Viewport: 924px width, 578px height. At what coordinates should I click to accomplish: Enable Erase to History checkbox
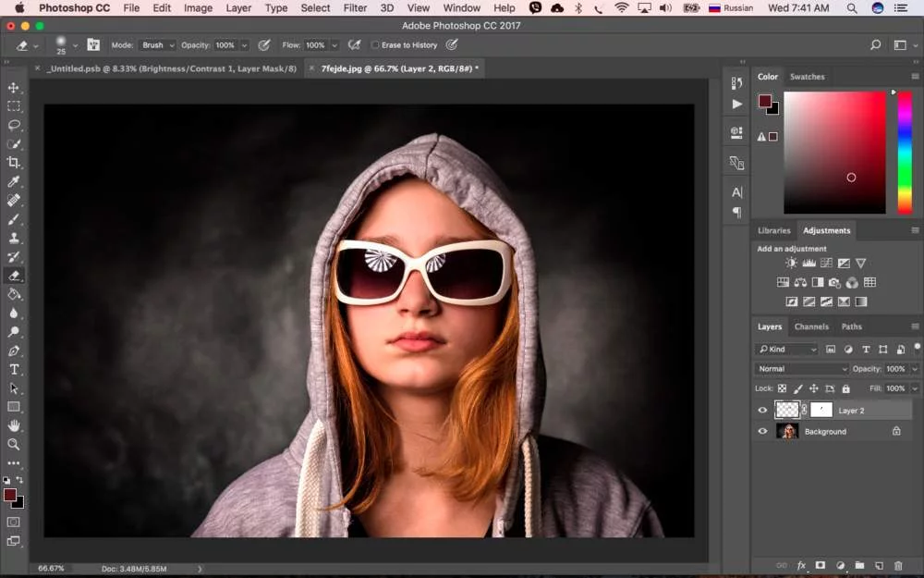click(x=375, y=45)
